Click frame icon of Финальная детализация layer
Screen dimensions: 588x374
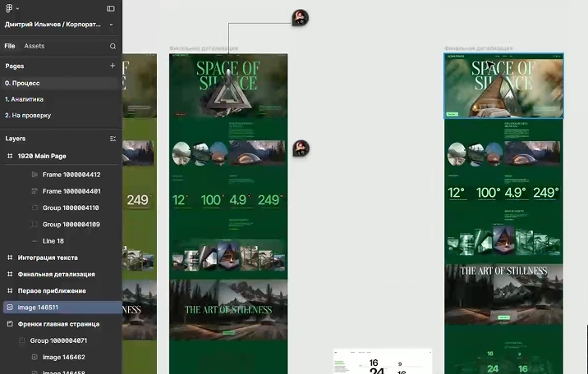[x=10, y=275]
